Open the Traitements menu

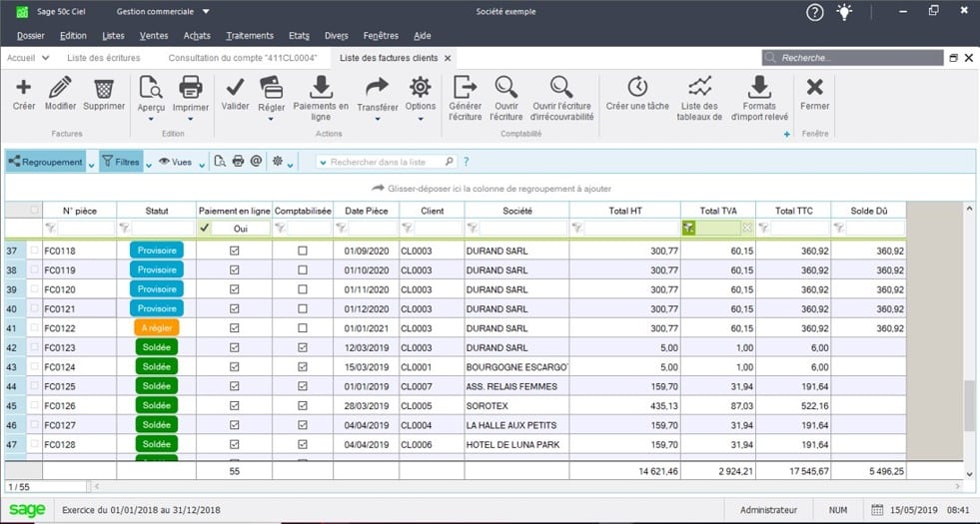250,36
